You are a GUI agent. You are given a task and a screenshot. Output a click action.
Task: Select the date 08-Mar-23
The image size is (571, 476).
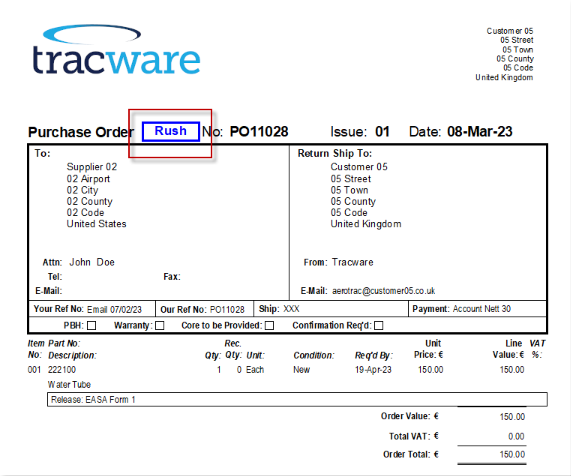click(480, 131)
